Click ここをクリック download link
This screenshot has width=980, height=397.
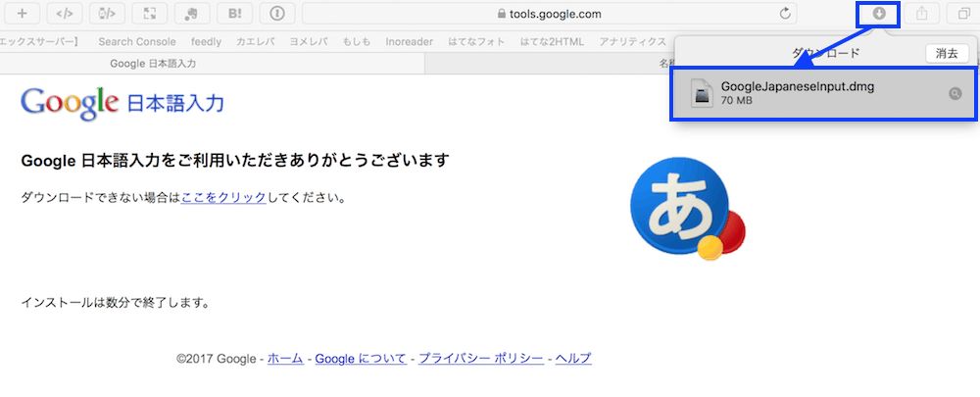click(223, 198)
